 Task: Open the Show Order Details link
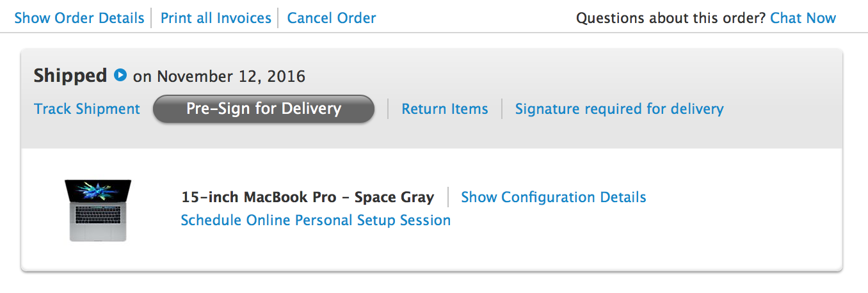(79, 18)
